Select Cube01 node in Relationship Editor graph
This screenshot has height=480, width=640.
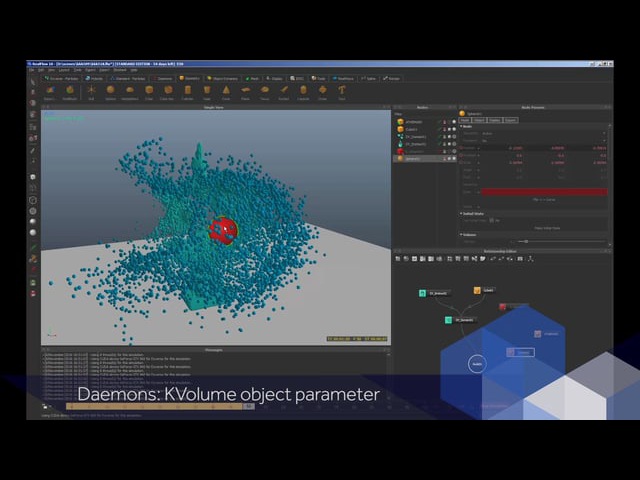(x=484, y=290)
